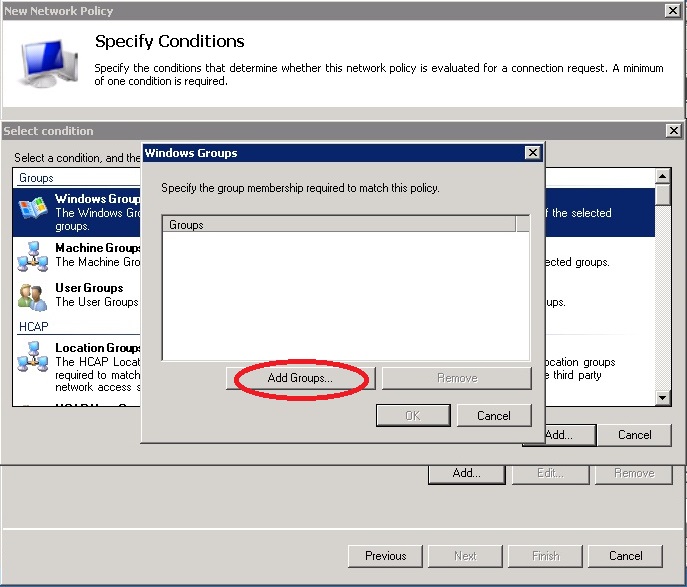
Task: Click the Machine Groups network icon
Action: point(33,256)
